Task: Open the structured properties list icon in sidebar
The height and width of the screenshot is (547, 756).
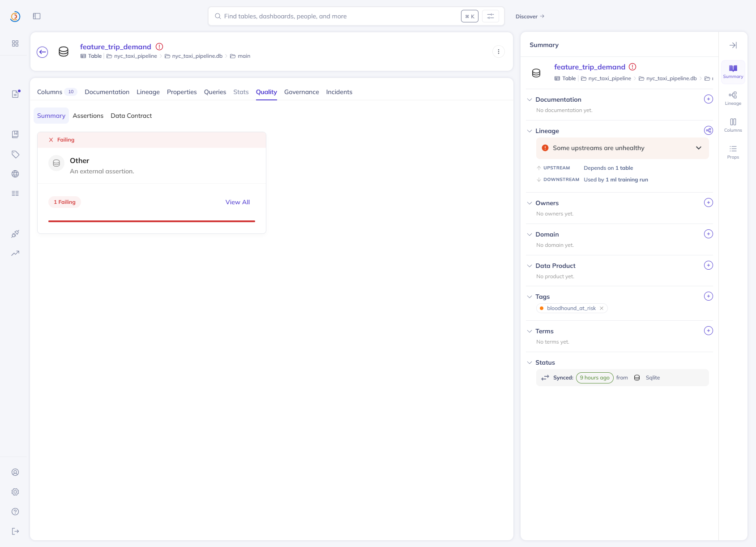Action: [15, 194]
